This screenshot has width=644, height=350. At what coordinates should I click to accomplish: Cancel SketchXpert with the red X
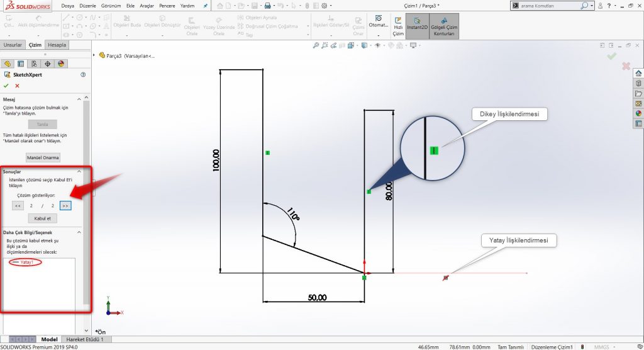[17, 86]
